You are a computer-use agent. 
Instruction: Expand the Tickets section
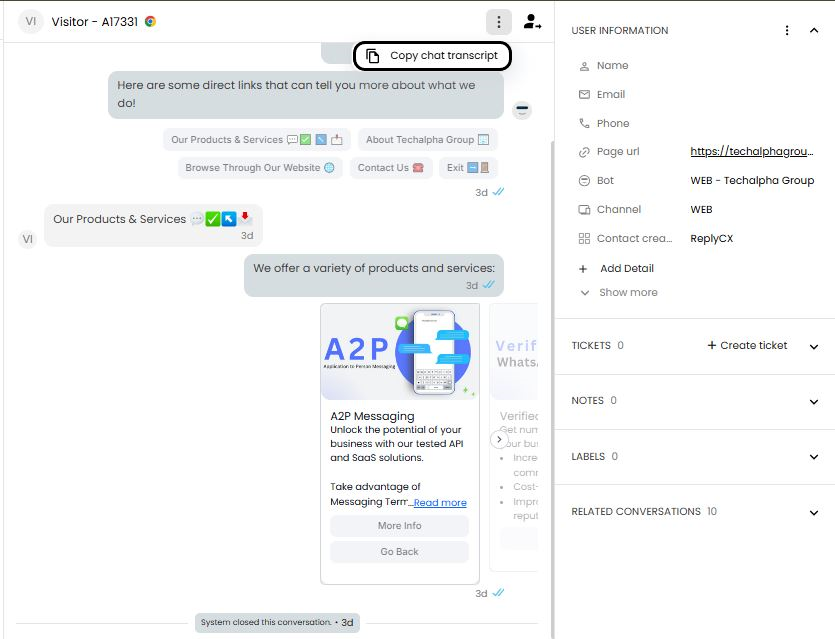pyautogui.click(x=814, y=346)
